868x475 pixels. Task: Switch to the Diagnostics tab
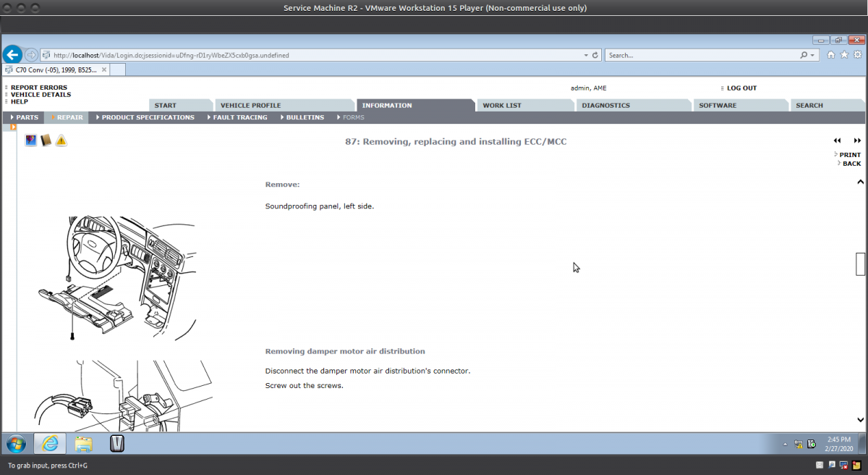605,106
